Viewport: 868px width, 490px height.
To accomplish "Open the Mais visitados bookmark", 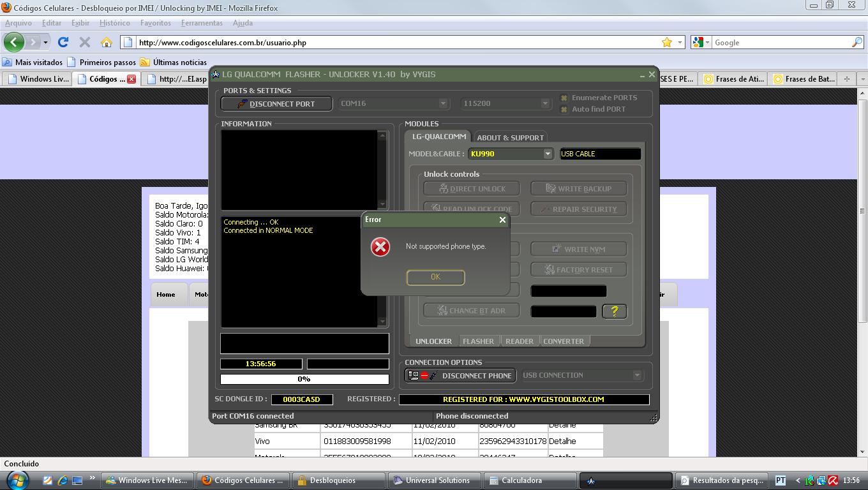I will tap(33, 62).
